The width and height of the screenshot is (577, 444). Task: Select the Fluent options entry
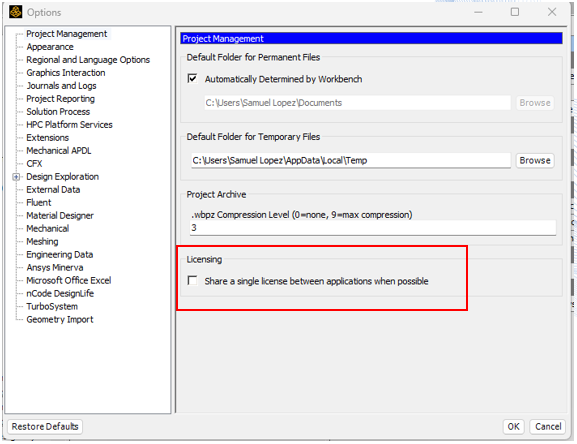[x=39, y=203]
